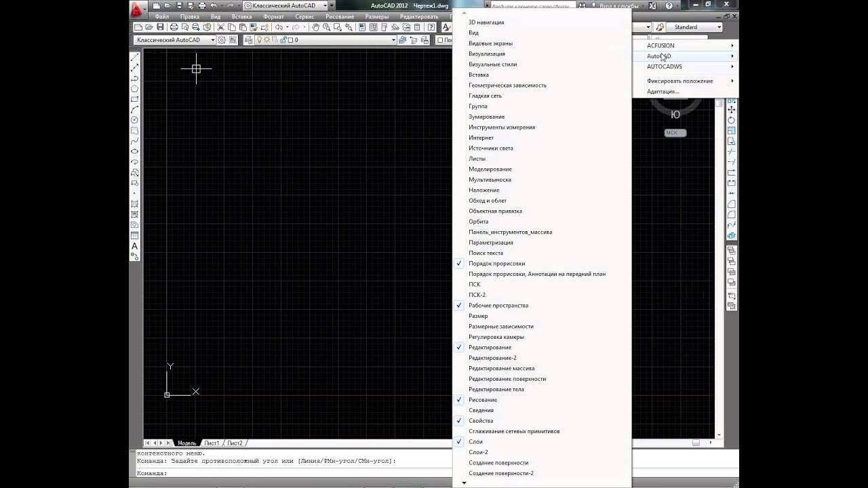Open the Правка menu
Screen dimensions: 868x488
[x=190, y=16]
